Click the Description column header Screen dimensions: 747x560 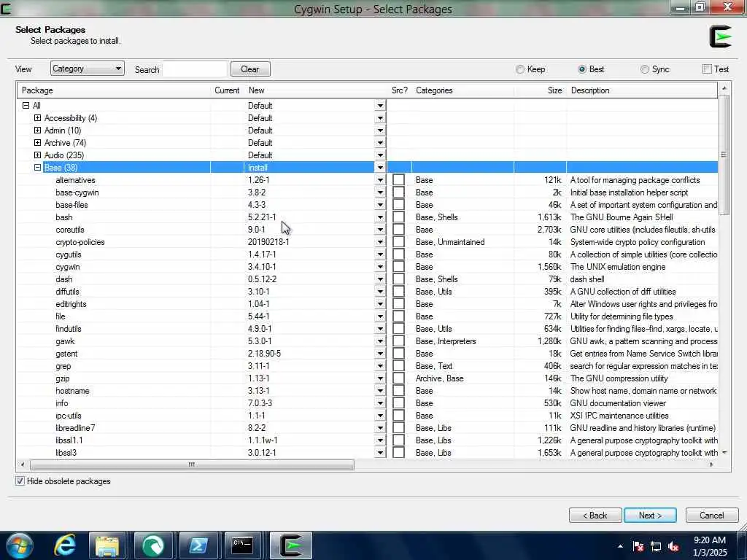642,90
